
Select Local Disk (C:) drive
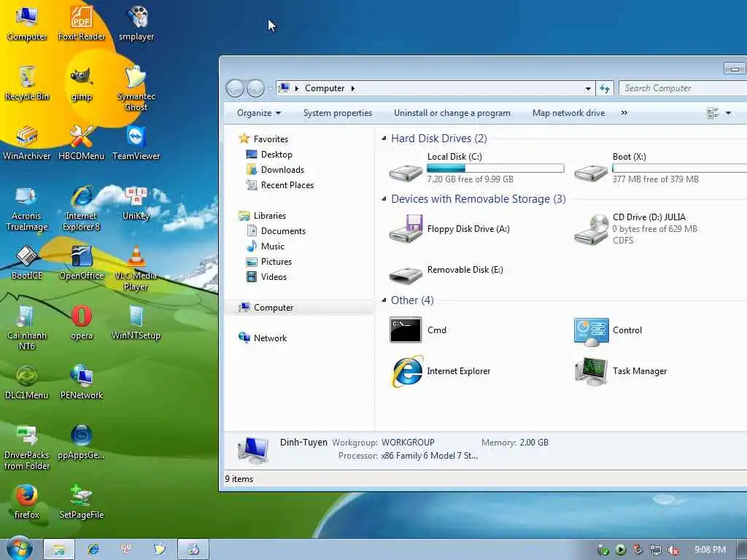pyautogui.click(x=476, y=168)
